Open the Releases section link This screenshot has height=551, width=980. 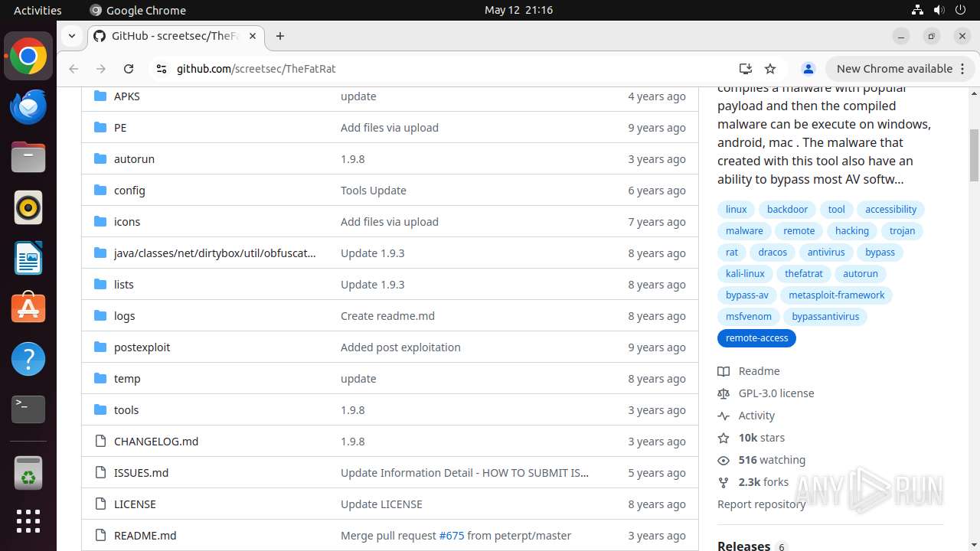click(x=743, y=546)
